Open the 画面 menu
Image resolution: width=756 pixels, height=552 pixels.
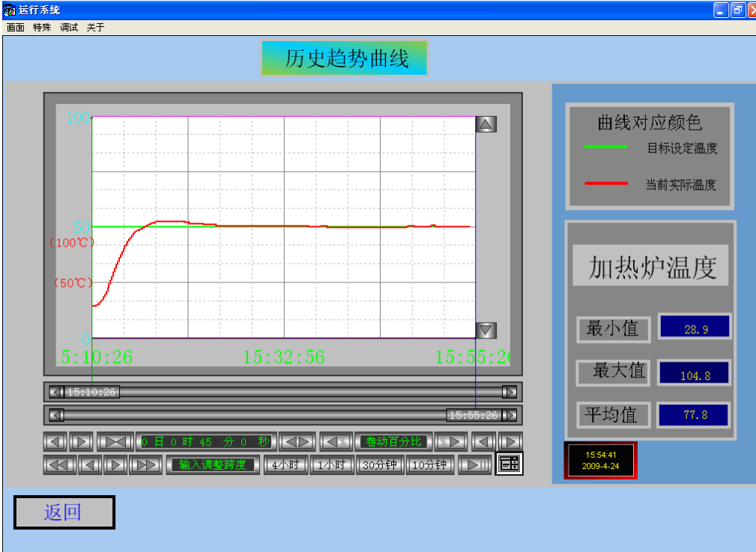click(x=16, y=28)
